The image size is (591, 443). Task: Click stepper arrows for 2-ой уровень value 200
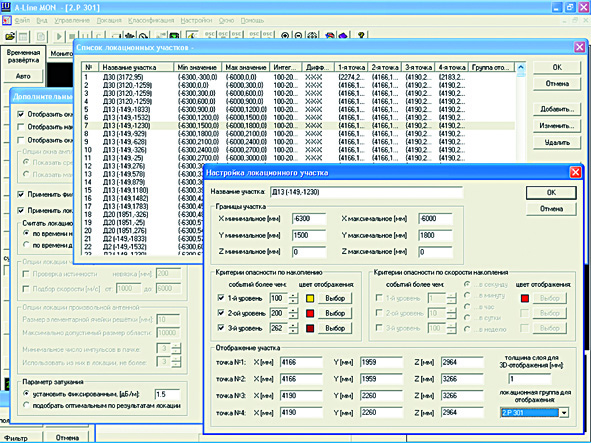[x=293, y=313]
